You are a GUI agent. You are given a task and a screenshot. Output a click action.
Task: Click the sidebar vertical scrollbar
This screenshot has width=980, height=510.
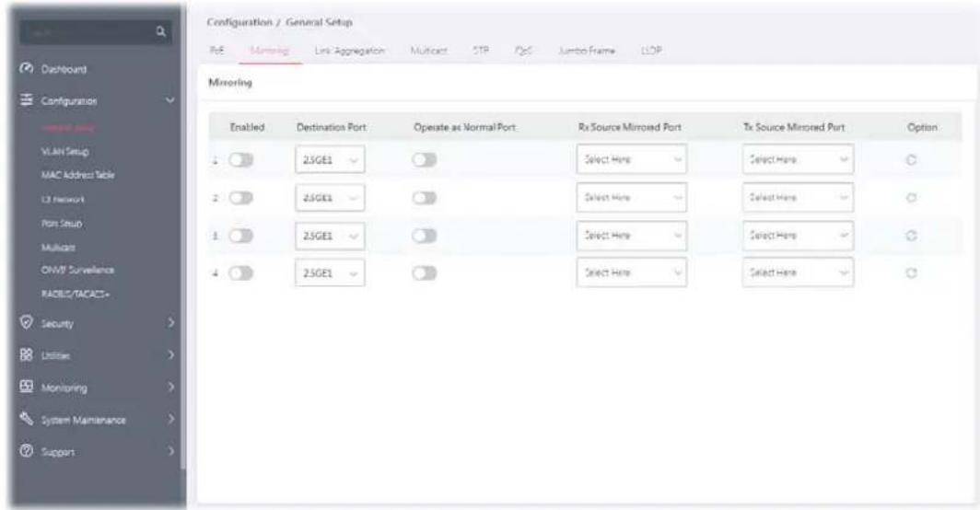click(x=183, y=238)
